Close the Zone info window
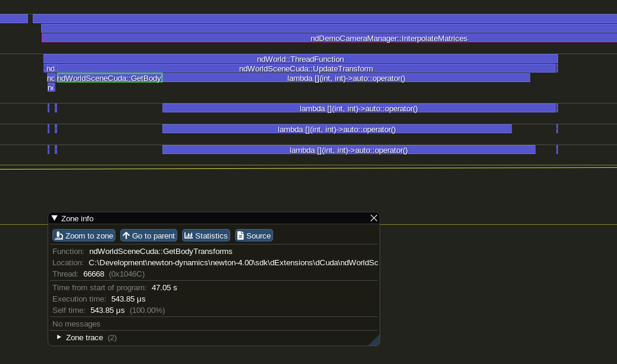The image size is (617, 364). tap(374, 218)
